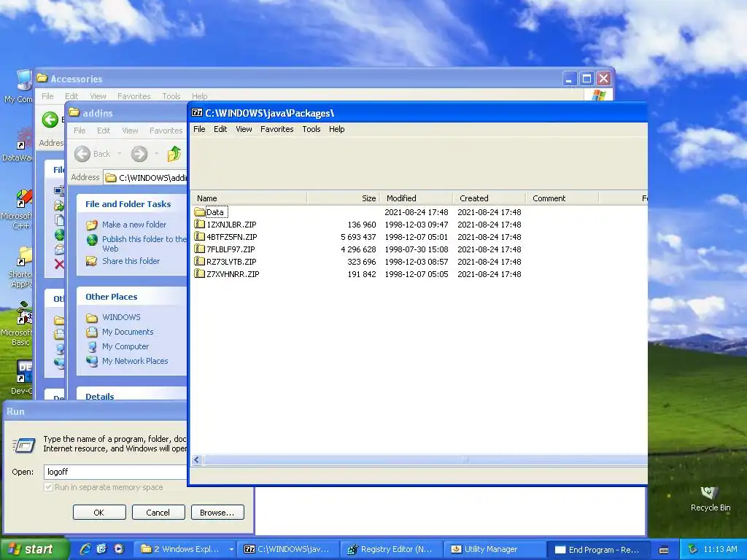Click the Forward arrow in addins window
The width and height of the screenshot is (747, 560).
click(139, 154)
